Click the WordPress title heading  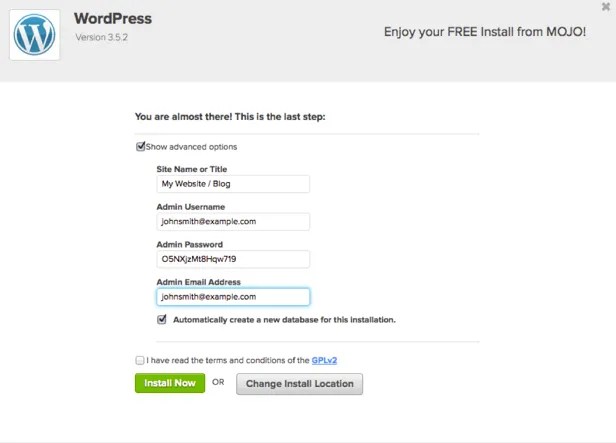tap(112, 20)
